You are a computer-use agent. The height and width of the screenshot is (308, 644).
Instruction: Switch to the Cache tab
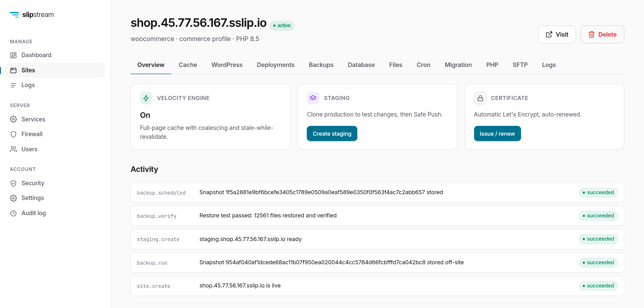point(188,65)
